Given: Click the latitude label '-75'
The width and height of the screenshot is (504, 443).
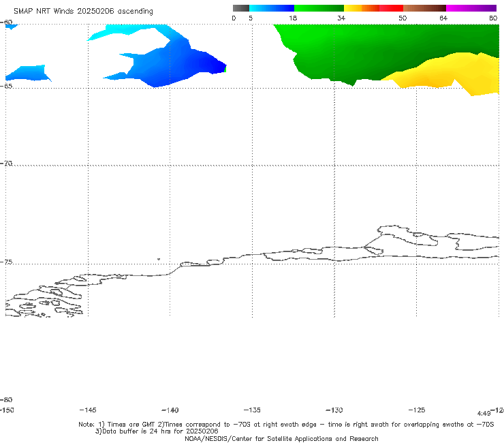Looking at the screenshot, I should coord(6,262).
